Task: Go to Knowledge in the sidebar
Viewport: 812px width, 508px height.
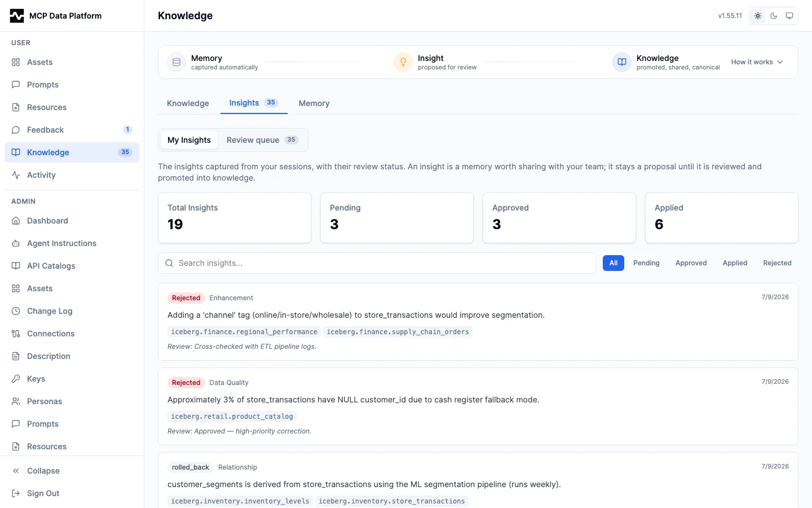Action: point(72,152)
